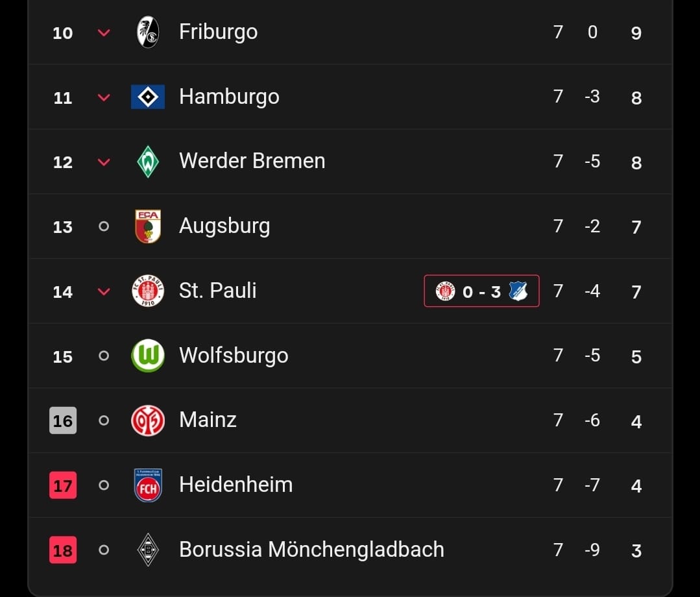Click the Augsburg club badge
Screen dimensions: 700x597
148,226
